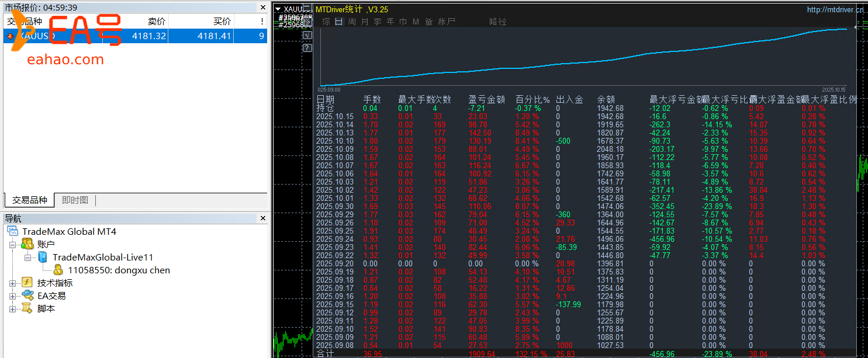Select the XAUUSD row in market watch
Screen dimensions: 868x358
click(x=134, y=36)
